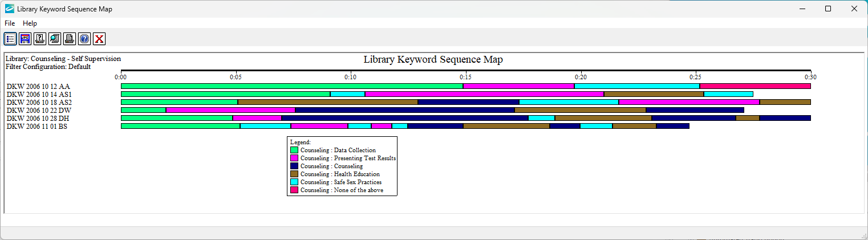The width and height of the screenshot is (868, 240).
Task: Select the magenta Presenting Test Results swatch
Action: pyautogui.click(x=294, y=158)
